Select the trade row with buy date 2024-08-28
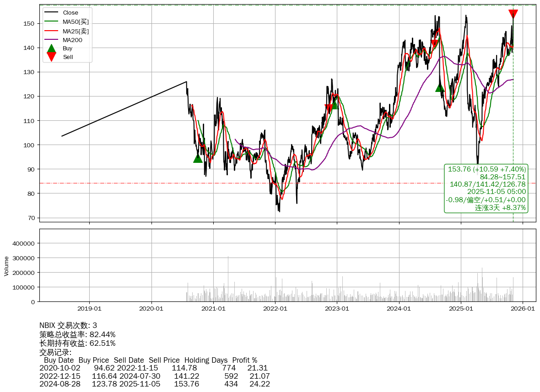Screen dimensions: 540x392 click(155, 384)
